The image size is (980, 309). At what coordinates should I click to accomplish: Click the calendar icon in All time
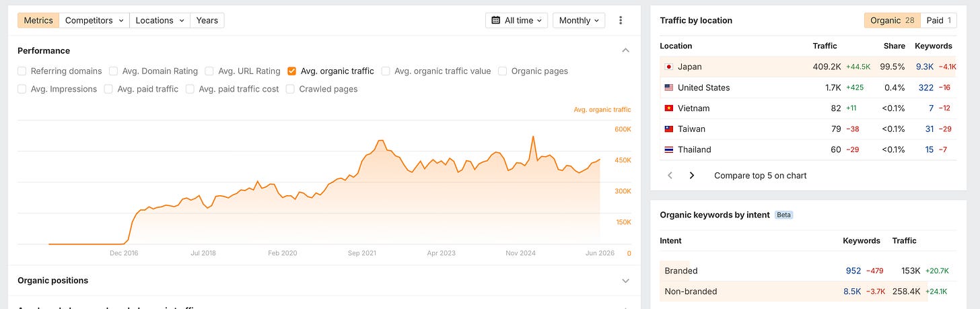pyautogui.click(x=496, y=21)
